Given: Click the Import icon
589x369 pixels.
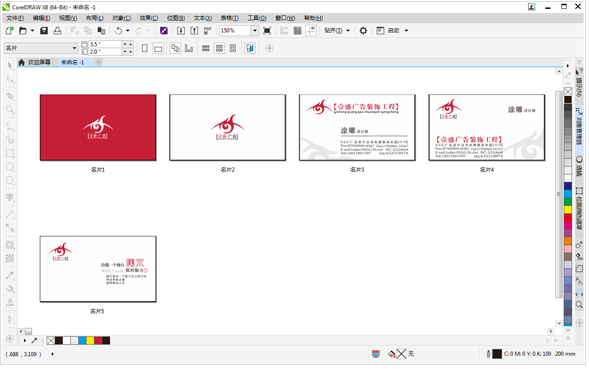Looking at the screenshot, I should [181, 31].
